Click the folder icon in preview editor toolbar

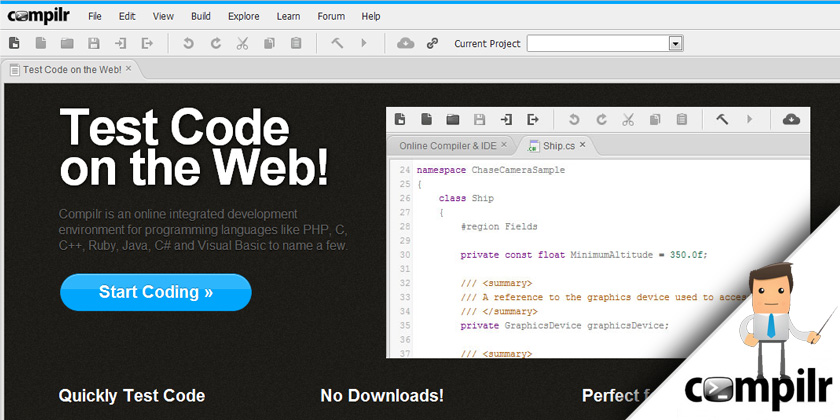(x=453, y=119)
